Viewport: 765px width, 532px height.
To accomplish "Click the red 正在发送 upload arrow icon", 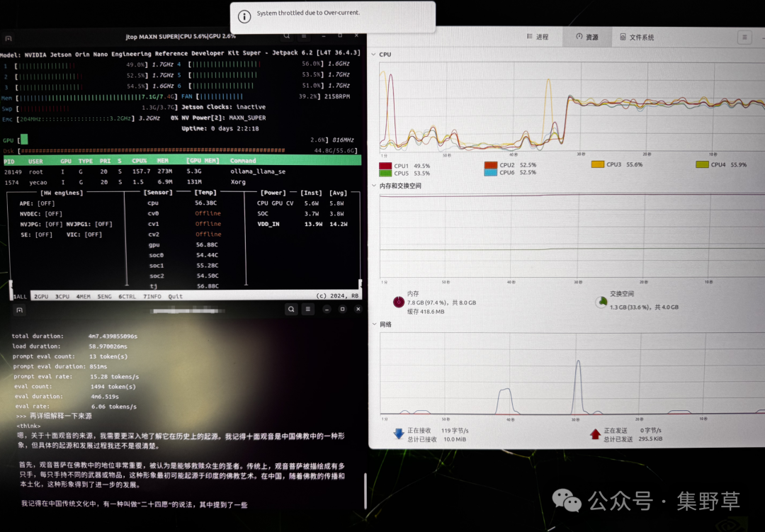I will pyautogui.click(x=595, y=434).
